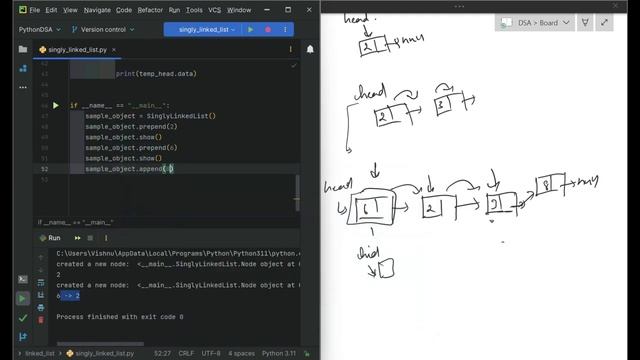Open the Window menu
The width and height of the screenshot is (640, 360).
[x=239, y=10]
